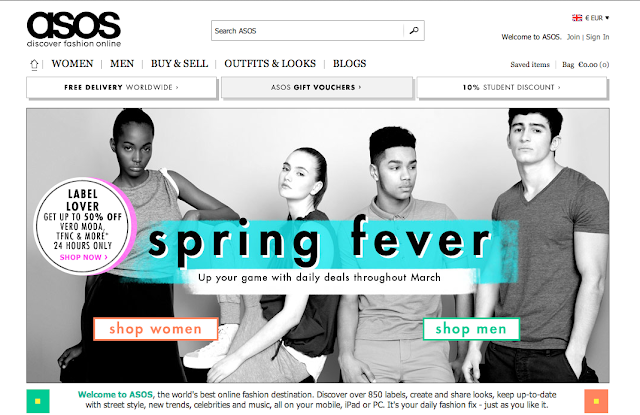Open the EUR currency dropdown

pos(597,18)
